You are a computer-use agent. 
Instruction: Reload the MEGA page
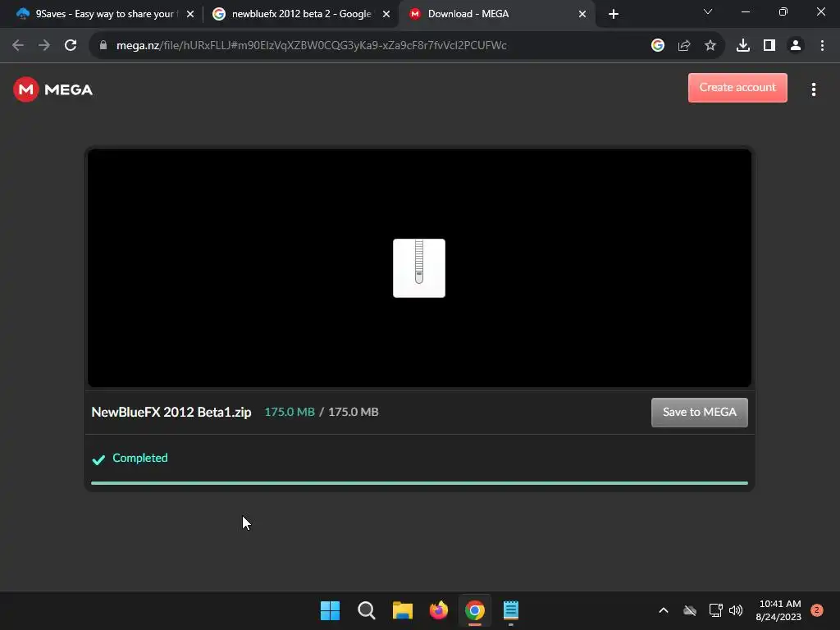(71, 46)
